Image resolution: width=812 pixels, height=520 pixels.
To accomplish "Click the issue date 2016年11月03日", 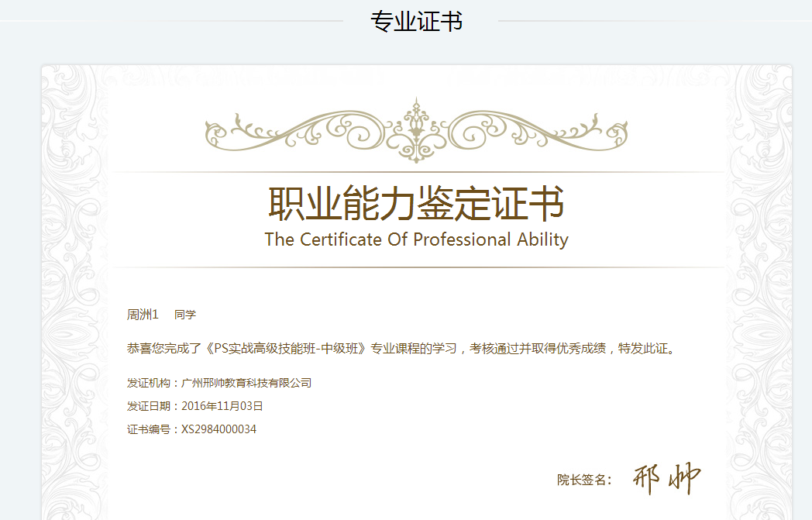I will click(222, 406).
